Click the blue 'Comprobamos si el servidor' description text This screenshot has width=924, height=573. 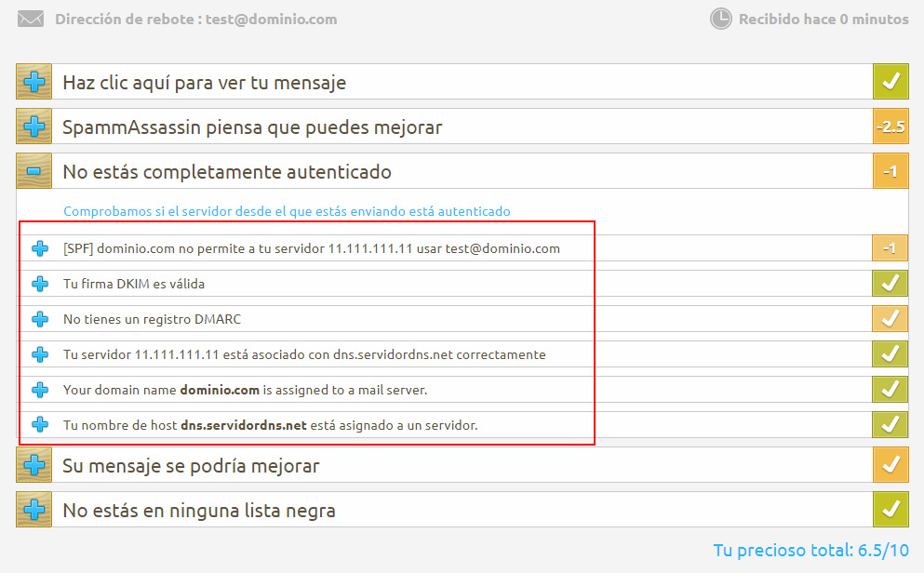tap(287, 211)
